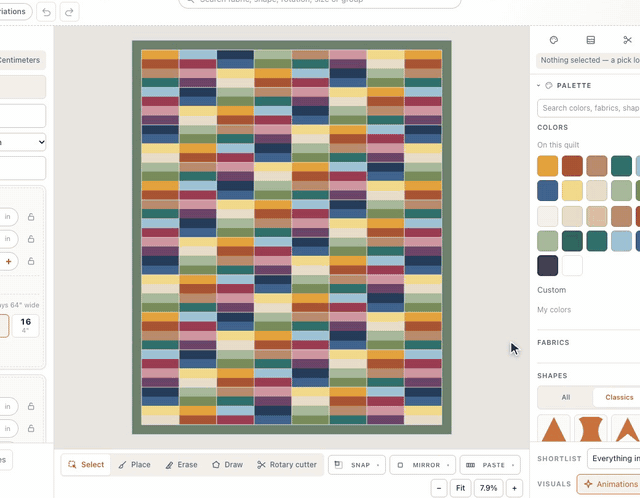Screen dimensions: 640x498
Task: Zoom in with the plus button
Action: [x=514, y=488]
